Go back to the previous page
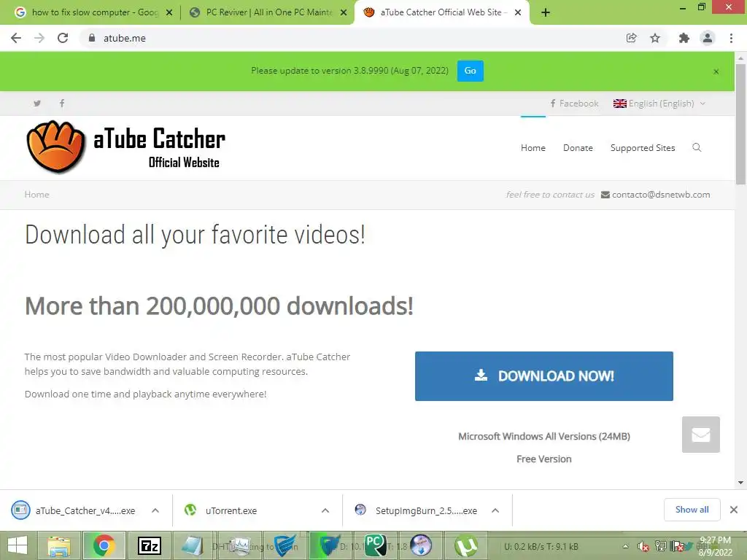 click(x=16, y=38)
